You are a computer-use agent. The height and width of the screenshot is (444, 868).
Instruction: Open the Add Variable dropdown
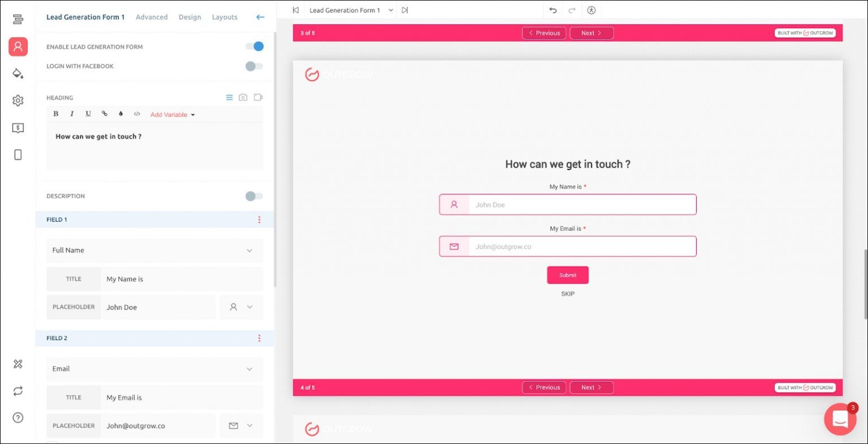[172, 115]
